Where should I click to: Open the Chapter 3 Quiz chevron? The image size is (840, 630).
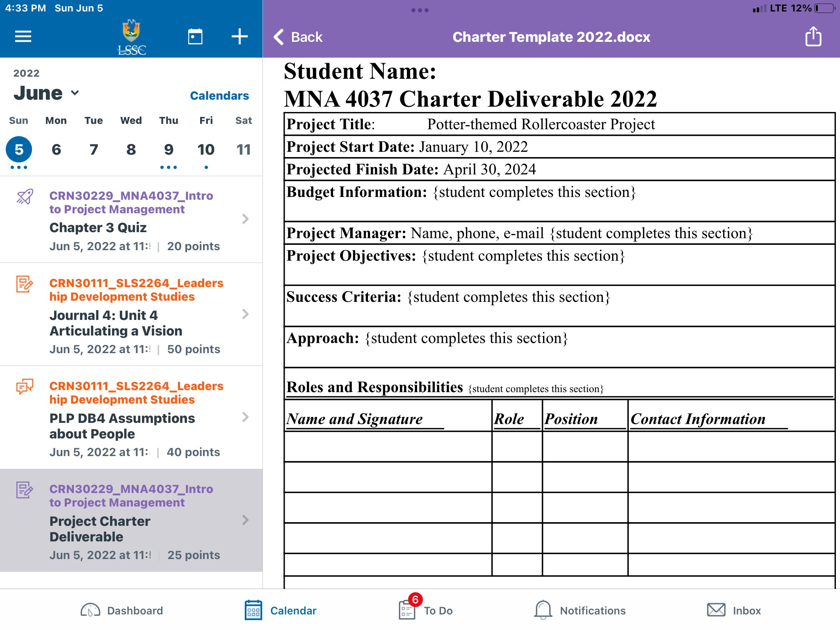tap(245, 219)
